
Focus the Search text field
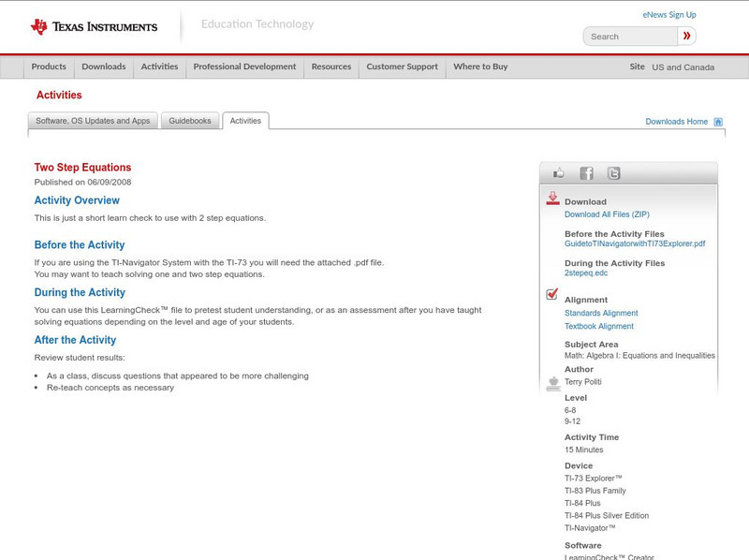pyautogui.click(x=631, y=37)
